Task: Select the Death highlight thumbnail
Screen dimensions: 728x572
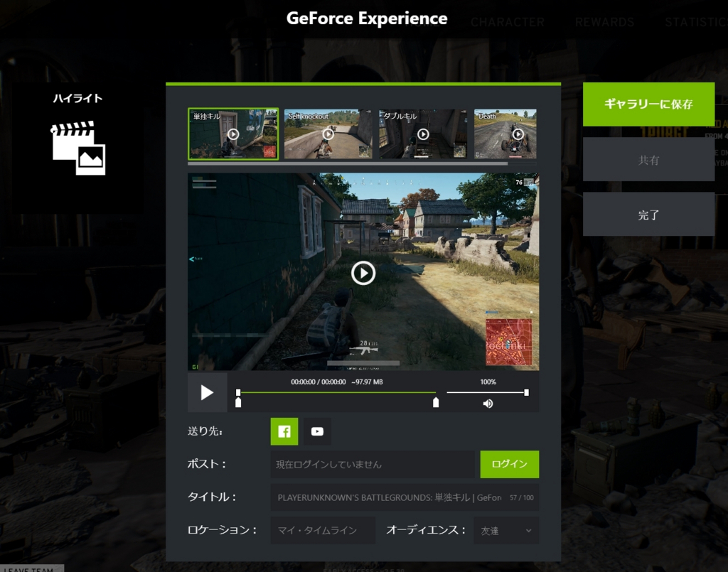Action: click(x=505, y=134)
